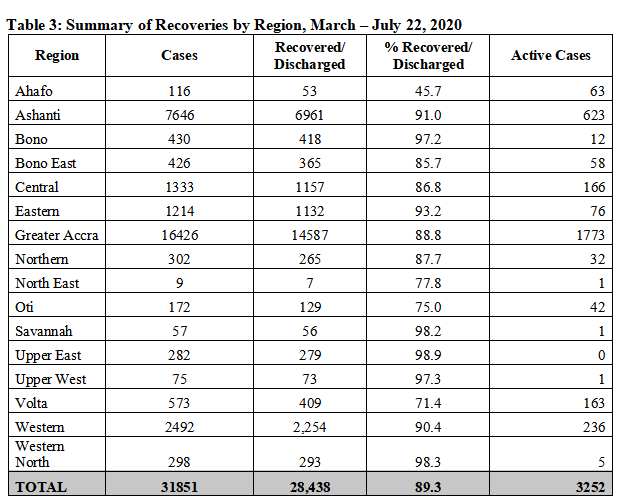This screenshot has width=625, height=504.
Task: Select Ashanti's cases value 7646
Action: (x=179, y=115)
